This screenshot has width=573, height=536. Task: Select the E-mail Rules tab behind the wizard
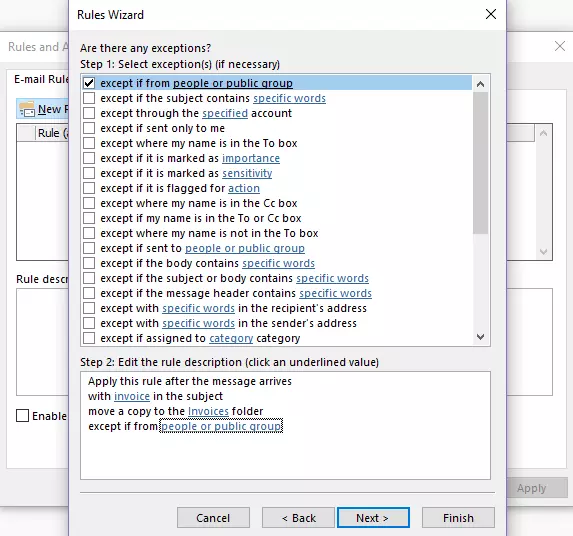tap(41, 79)
